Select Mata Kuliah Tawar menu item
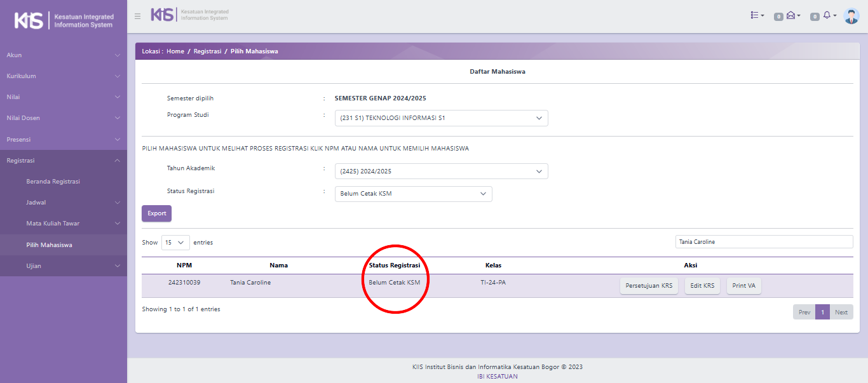 tap(53, 224)
